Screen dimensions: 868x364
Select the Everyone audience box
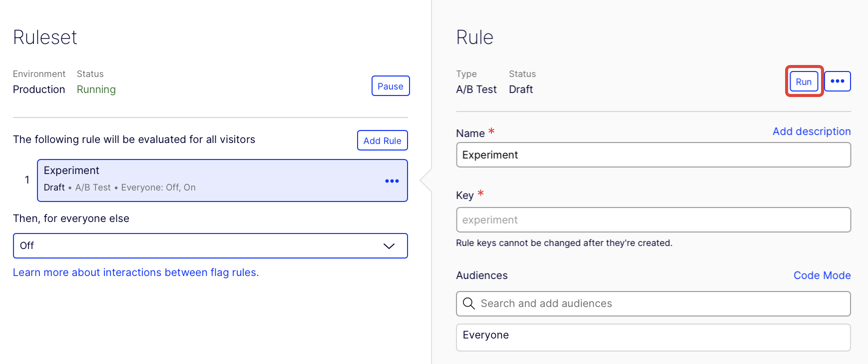(653, 337)
